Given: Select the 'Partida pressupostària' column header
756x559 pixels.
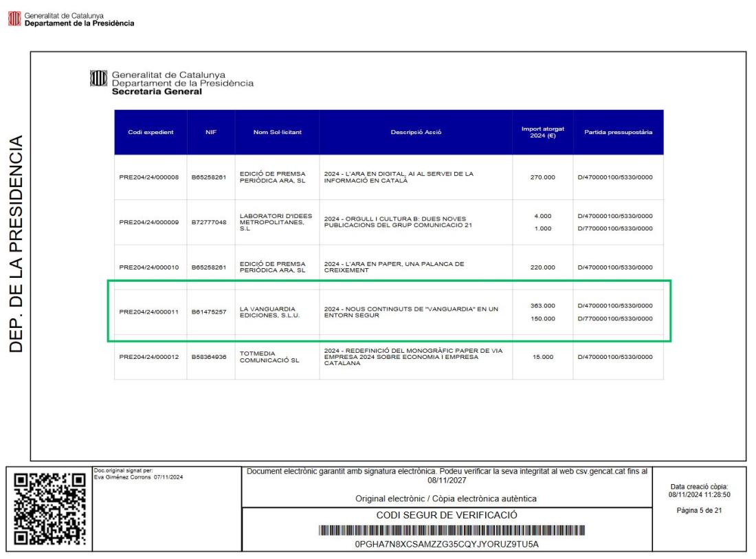Looking at the screenshot, I should 618,132.
